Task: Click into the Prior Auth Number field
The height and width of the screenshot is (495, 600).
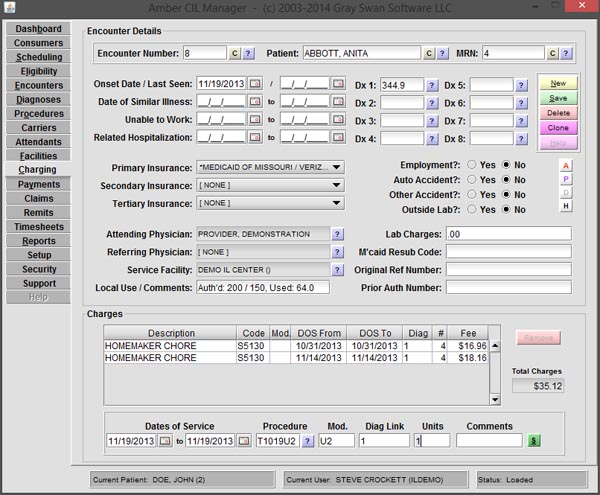Action: [508, 287]
